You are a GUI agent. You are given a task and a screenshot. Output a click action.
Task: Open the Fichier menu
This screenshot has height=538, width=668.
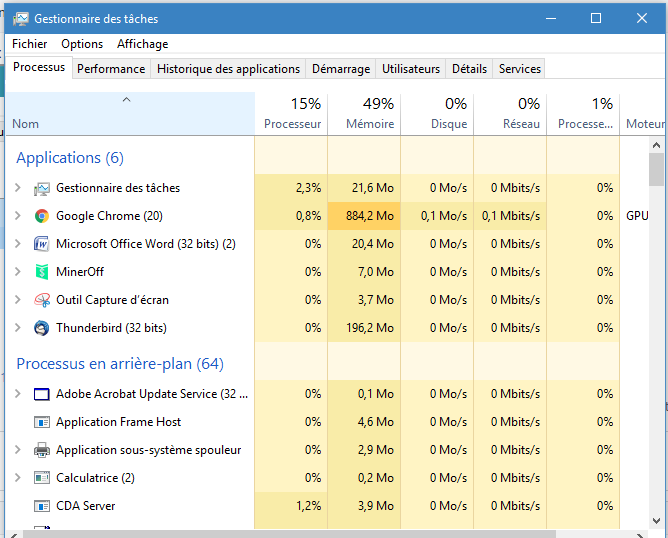pyautogui.click(x=30, y=44)
